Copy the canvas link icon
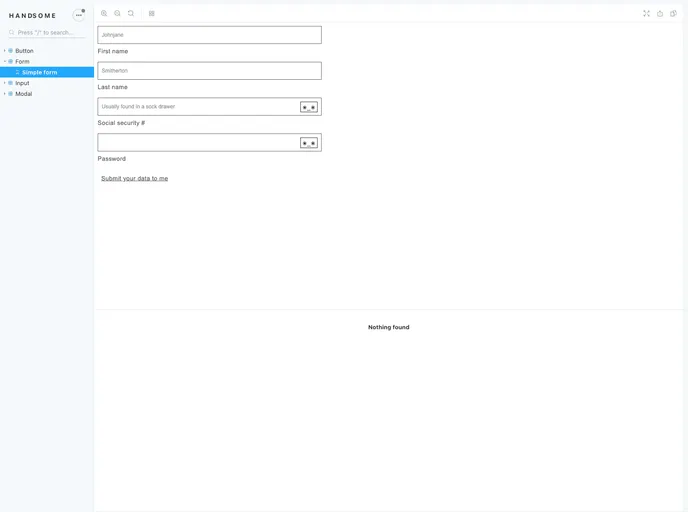688x512 pixels. 673,14
